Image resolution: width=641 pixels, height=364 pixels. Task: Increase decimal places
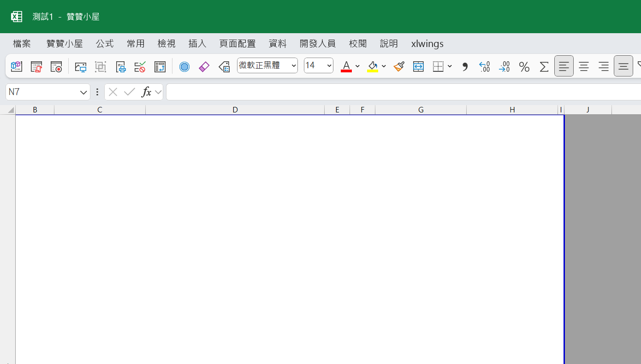[x=485, y=67]
